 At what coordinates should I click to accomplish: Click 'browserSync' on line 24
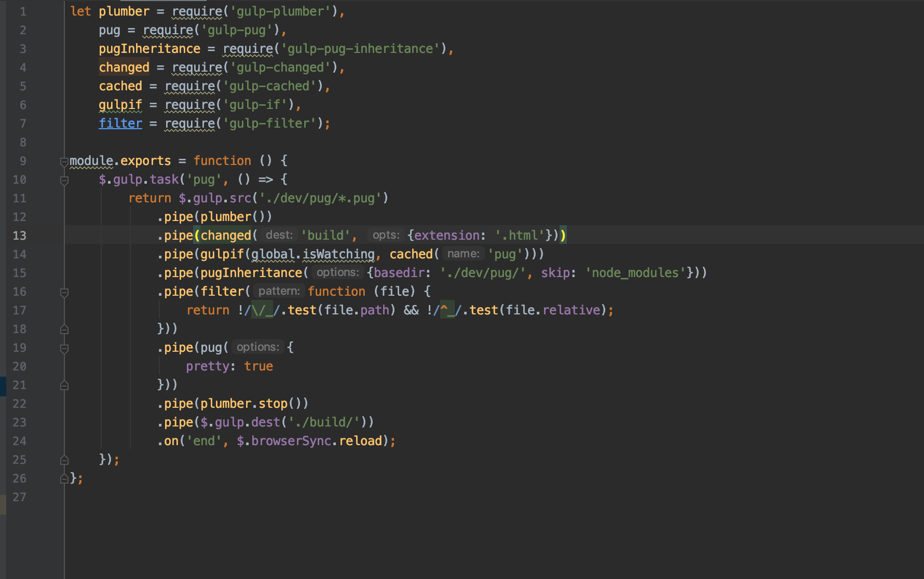pos(291,441)
